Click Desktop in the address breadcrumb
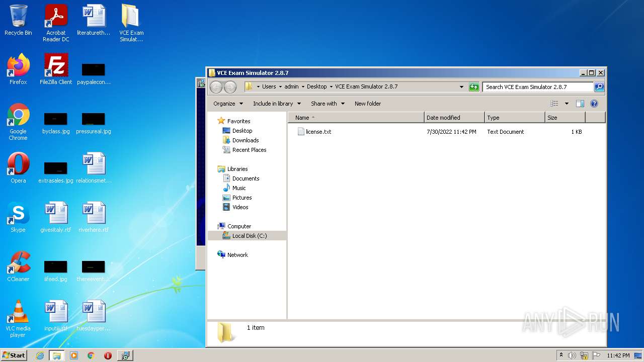This screenshot has height=362, width=644. pyautogui.click(x=317, y=86)
